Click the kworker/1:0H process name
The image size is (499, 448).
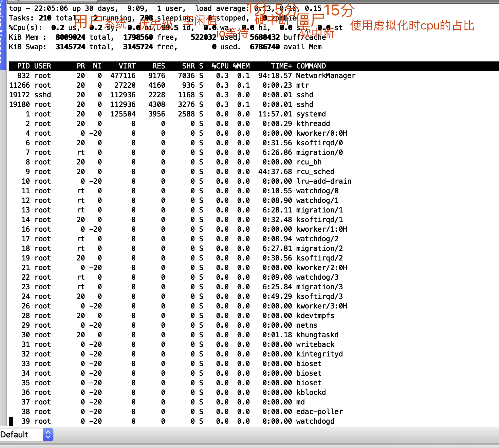321,229
